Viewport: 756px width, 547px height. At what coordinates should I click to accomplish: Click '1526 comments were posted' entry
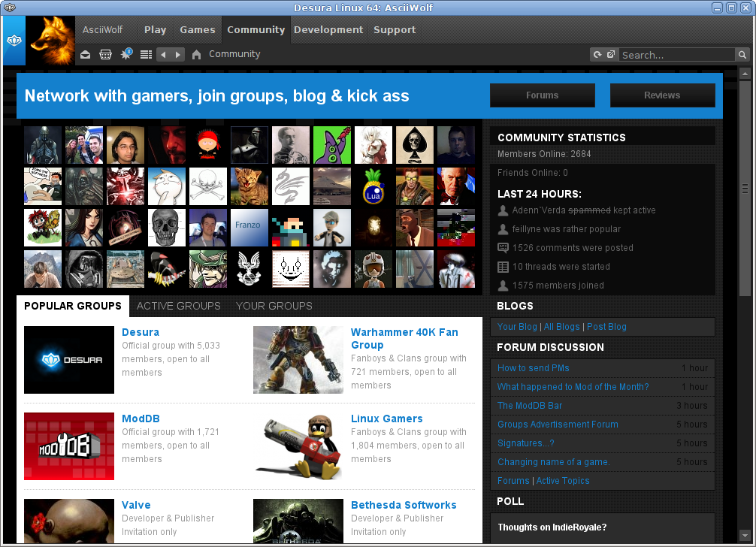573,248
